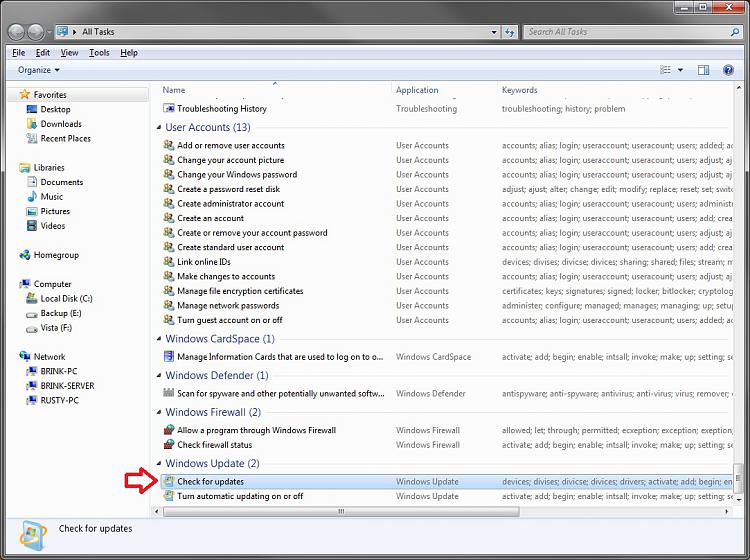Select 'Create administrator account' task
750x560 pixels.
coord(231,204)
